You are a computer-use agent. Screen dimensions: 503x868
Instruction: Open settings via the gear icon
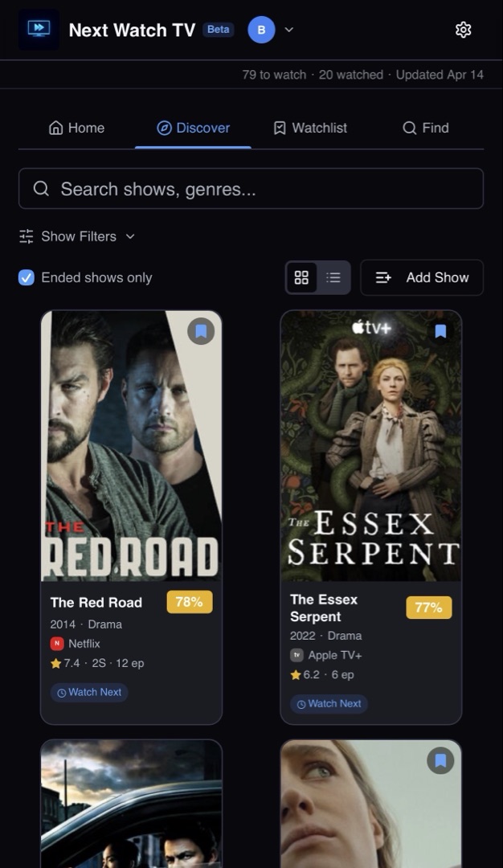464,29
